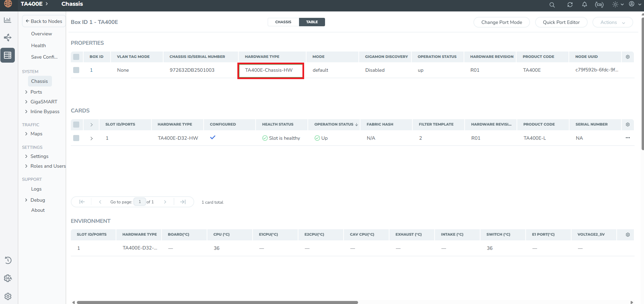Open the Gigamon logo home icon
This screenshot has height=304, width=644.
[8, 4]
